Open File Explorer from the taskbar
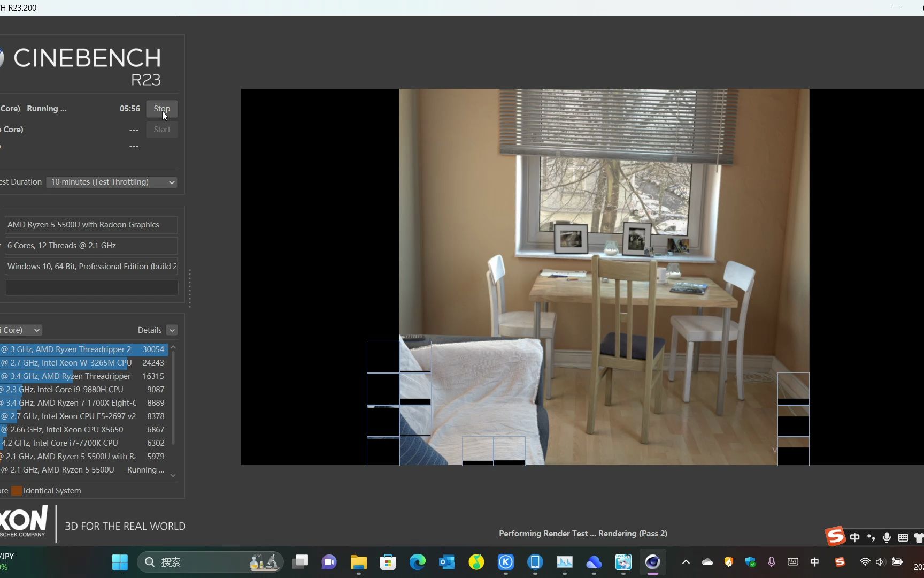 pos(358,562)
